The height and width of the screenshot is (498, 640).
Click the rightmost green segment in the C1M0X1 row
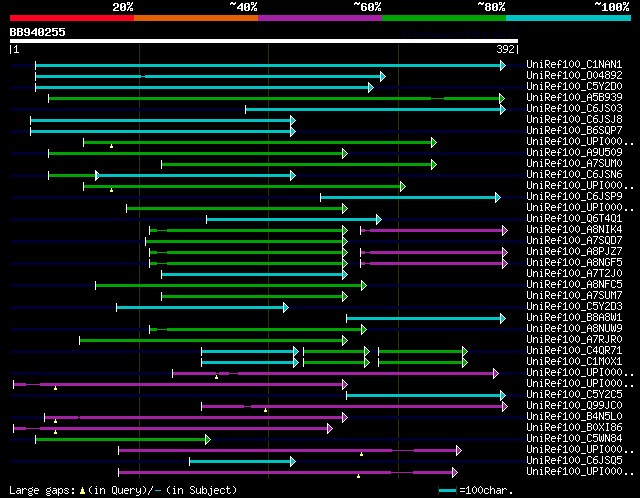423,363
